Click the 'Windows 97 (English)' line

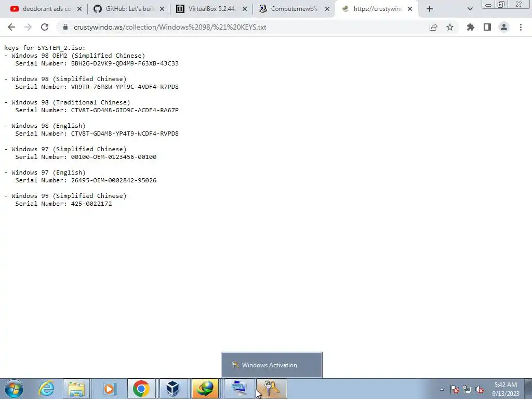click(45, 172)
